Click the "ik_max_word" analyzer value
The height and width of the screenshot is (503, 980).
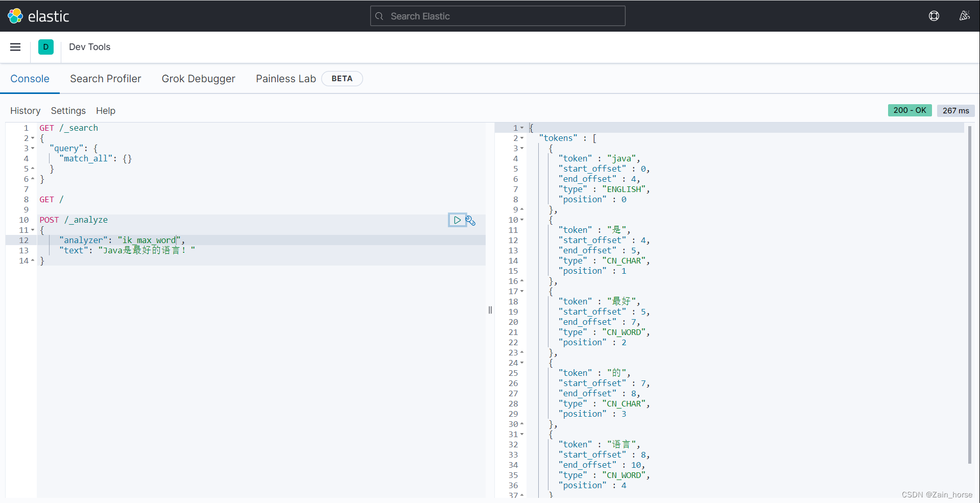click(x=150, y=241)
